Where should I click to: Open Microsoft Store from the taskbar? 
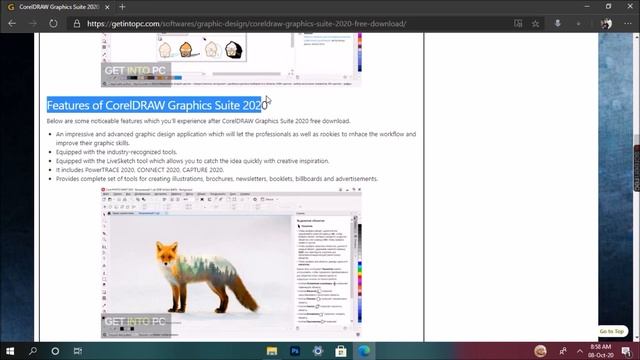point(341,351)
